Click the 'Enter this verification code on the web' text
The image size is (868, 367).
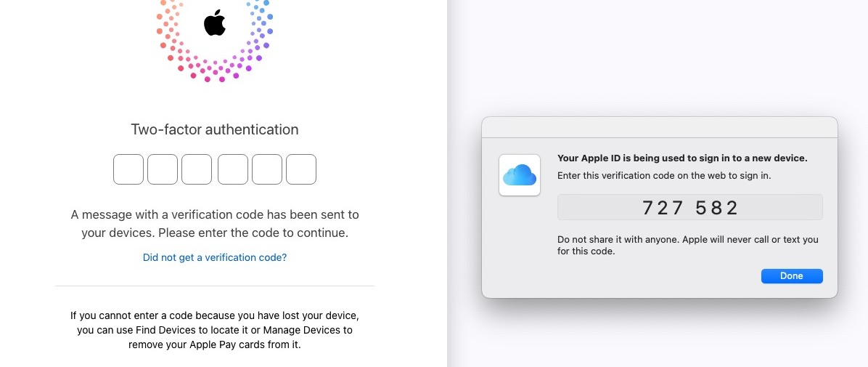(664, 176)
